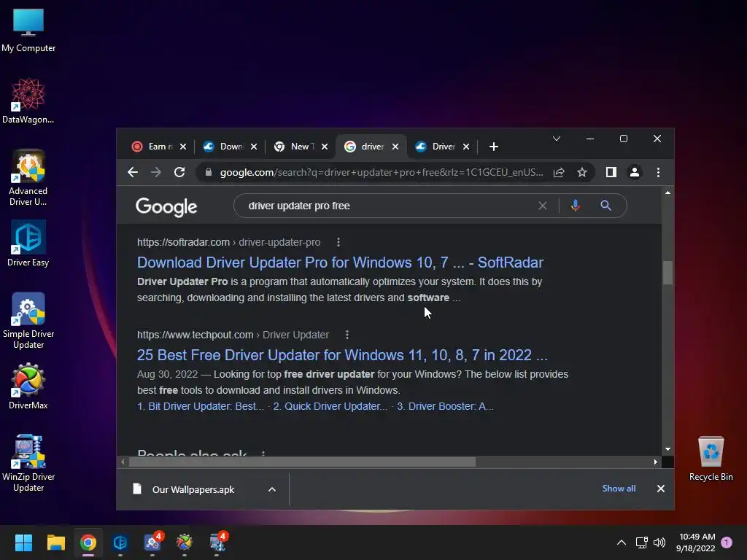The image size is (747, 560).
Task: Launch Simple Driver Updater desktop shortcut
Action: [x=28, y=321]
